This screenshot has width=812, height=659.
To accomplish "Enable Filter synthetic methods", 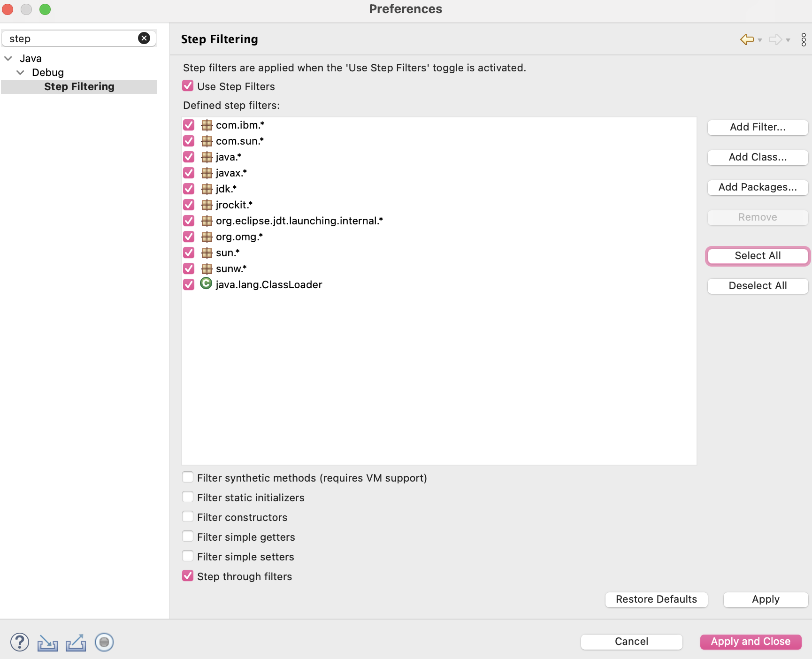I will 188,477.
